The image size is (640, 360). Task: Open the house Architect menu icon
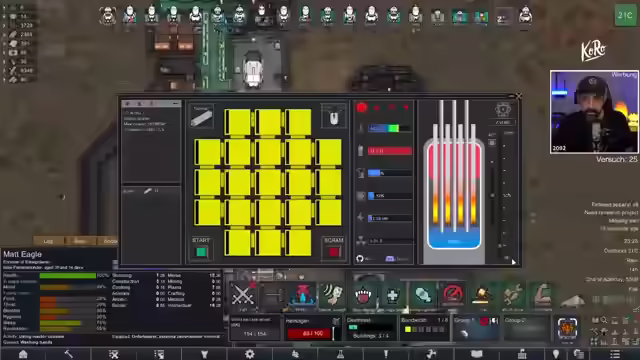(x=23, y=354)
